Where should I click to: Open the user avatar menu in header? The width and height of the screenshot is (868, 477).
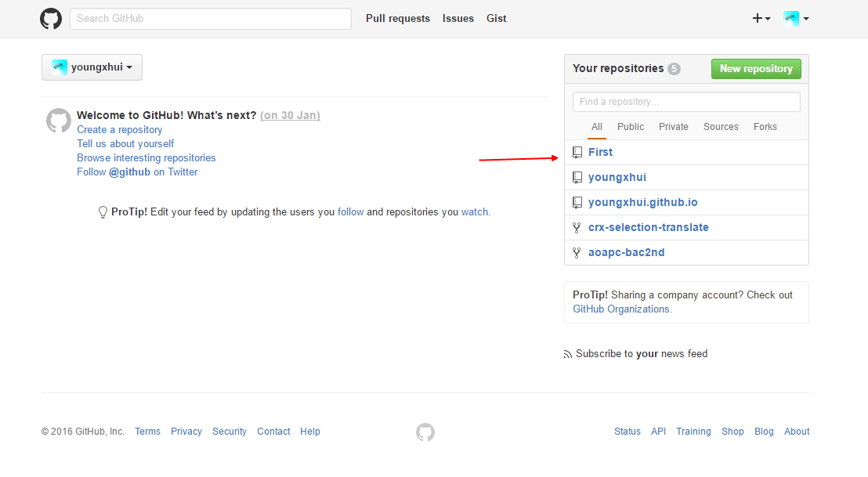pos(796,18)
